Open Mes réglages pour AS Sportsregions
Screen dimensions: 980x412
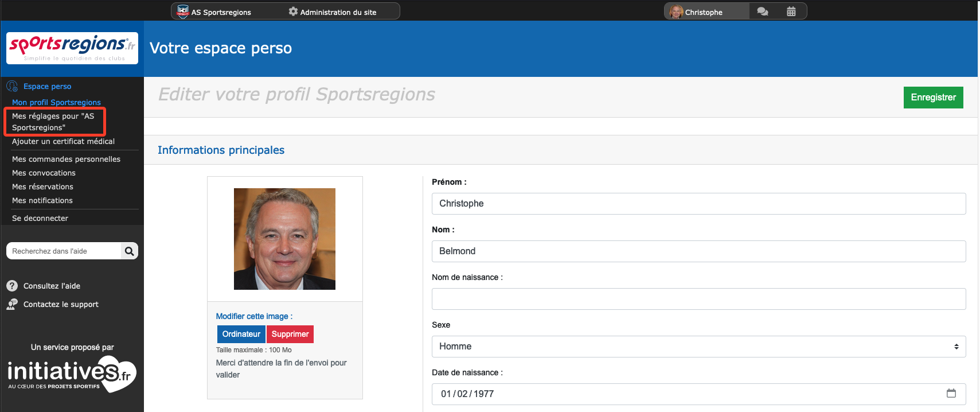click(53, 122)
